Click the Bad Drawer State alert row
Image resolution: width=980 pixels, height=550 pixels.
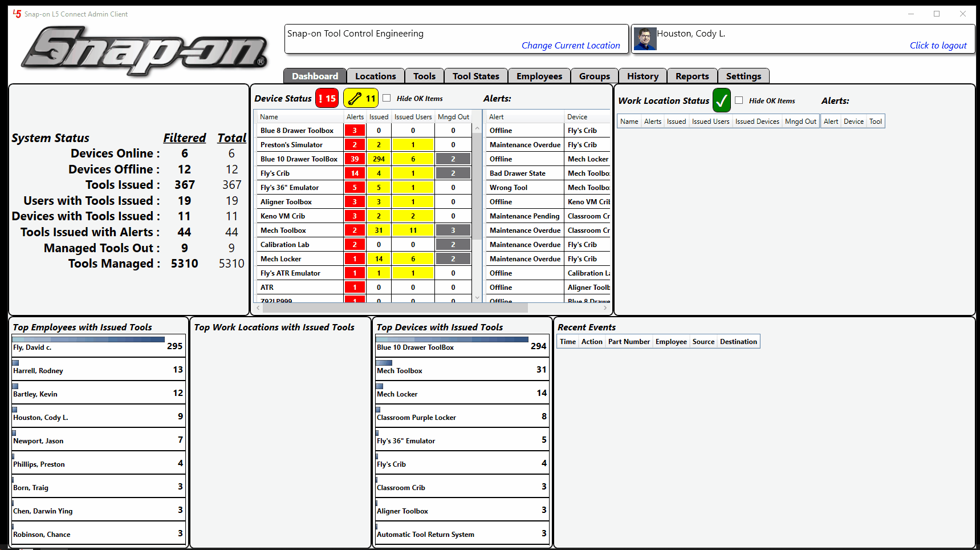click(548, 173)
